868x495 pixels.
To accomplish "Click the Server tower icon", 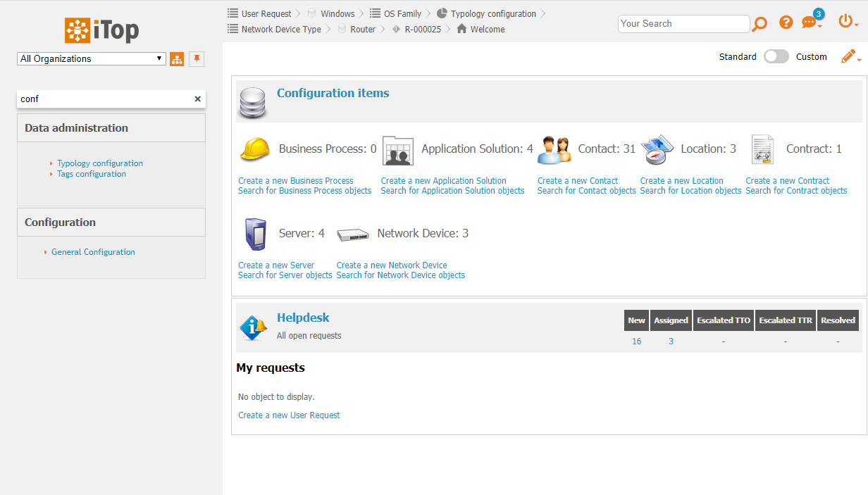I will pos(255,234).
